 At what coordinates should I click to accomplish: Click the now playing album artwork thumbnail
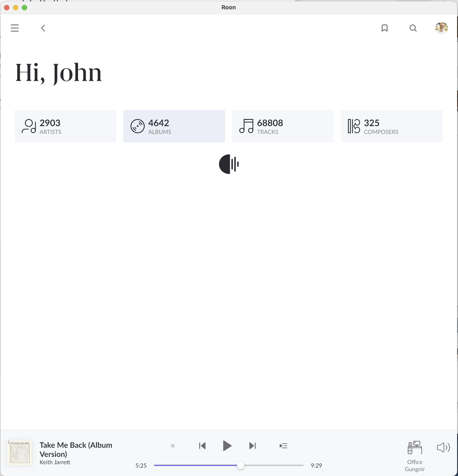click(20, 453)
